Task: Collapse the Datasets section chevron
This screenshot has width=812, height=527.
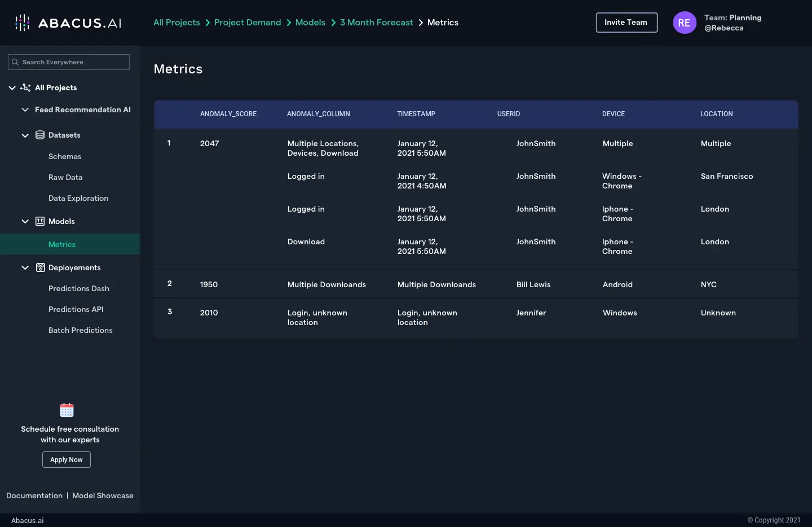Action: (x=25, y=135)
